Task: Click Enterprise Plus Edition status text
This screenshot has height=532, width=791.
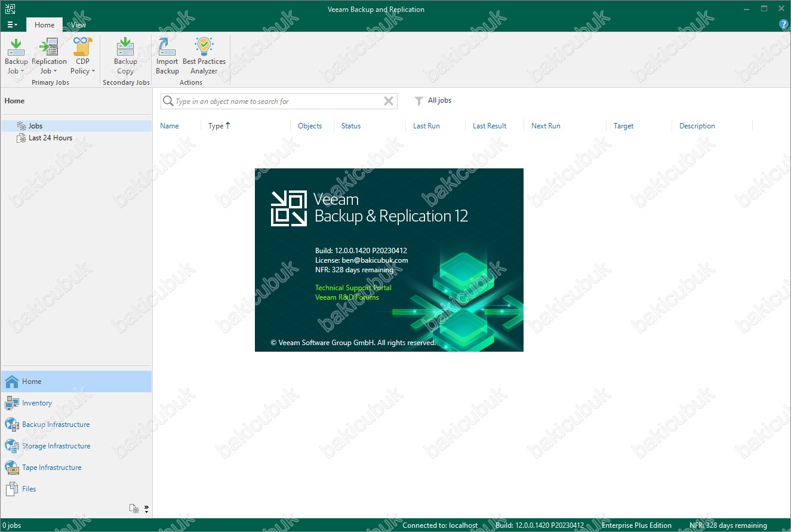Action: pos(636,525)
